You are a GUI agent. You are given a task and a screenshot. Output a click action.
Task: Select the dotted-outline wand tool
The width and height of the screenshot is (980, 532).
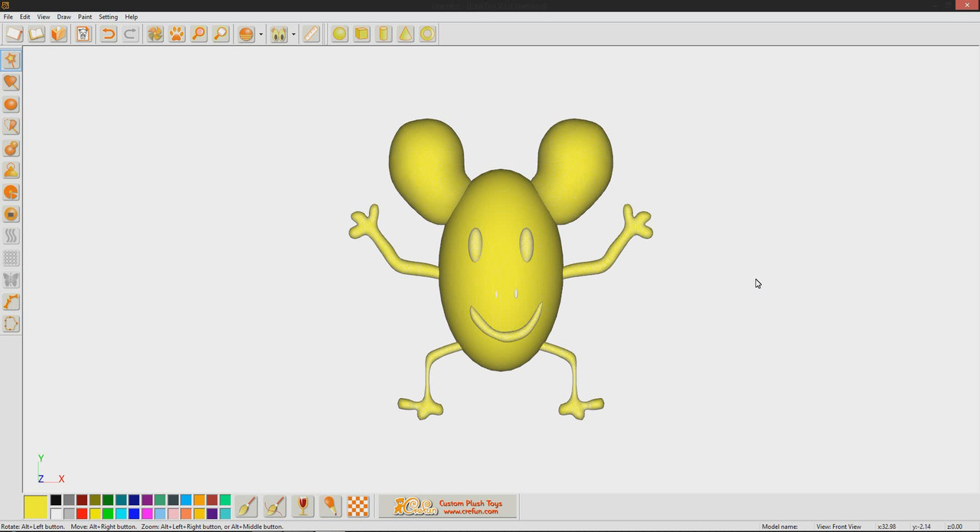click(x=11, y=126)
